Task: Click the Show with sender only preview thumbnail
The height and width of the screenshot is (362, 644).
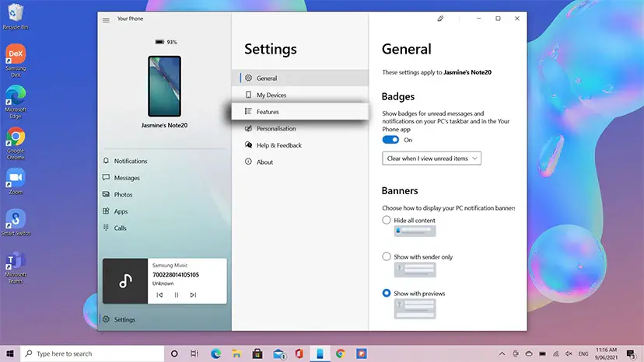Action: pos(415,270)
